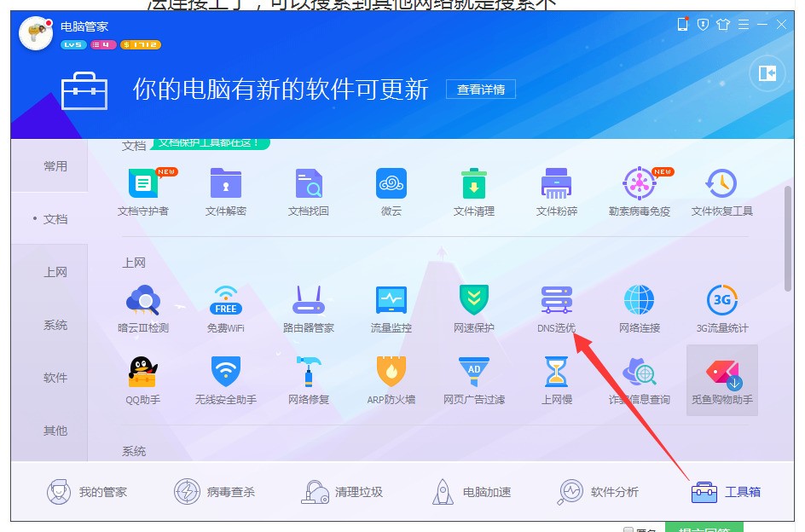Select 上网 sidebar category
The height and width of the screenshot is (532, 805).
pyautogui.click(x=49, y=272)
